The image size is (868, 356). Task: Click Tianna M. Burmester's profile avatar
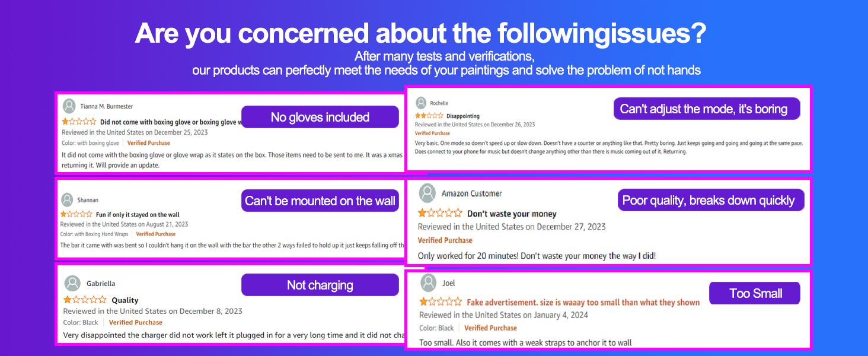click(x=69, y=106)
